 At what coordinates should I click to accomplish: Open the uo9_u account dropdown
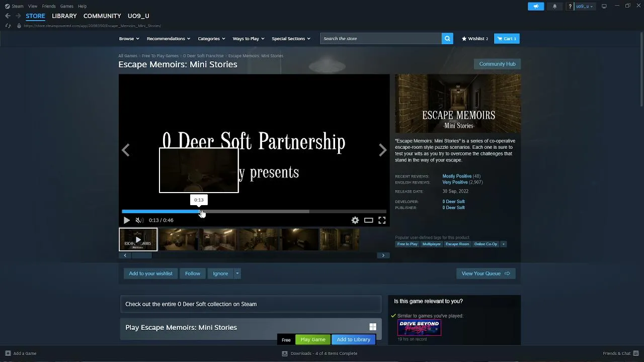[x=584, y=6]
